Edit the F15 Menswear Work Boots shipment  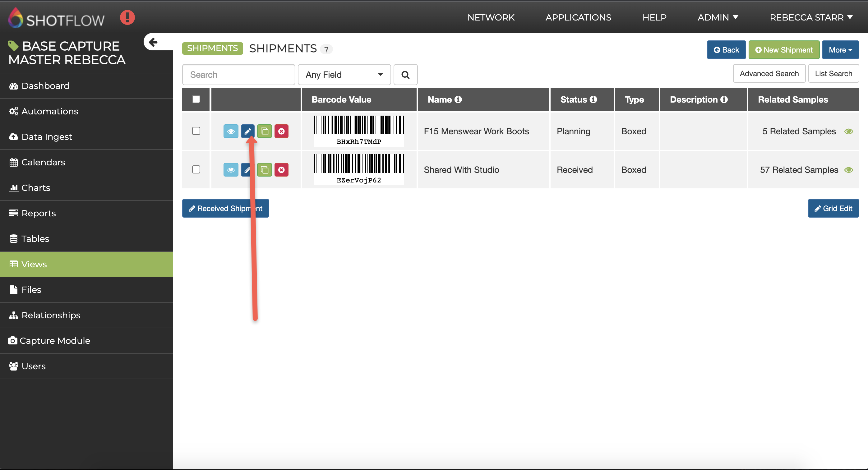(x=247, y=131)
